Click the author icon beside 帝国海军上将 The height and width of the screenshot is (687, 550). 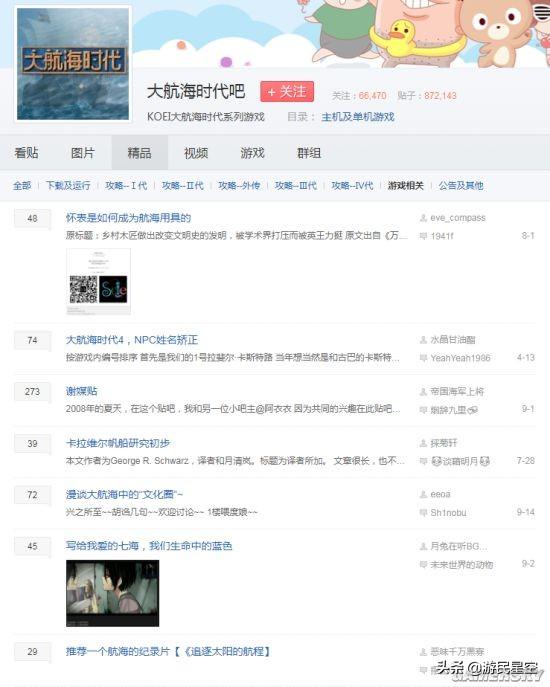pyautogui.click(x=423, y=391)
